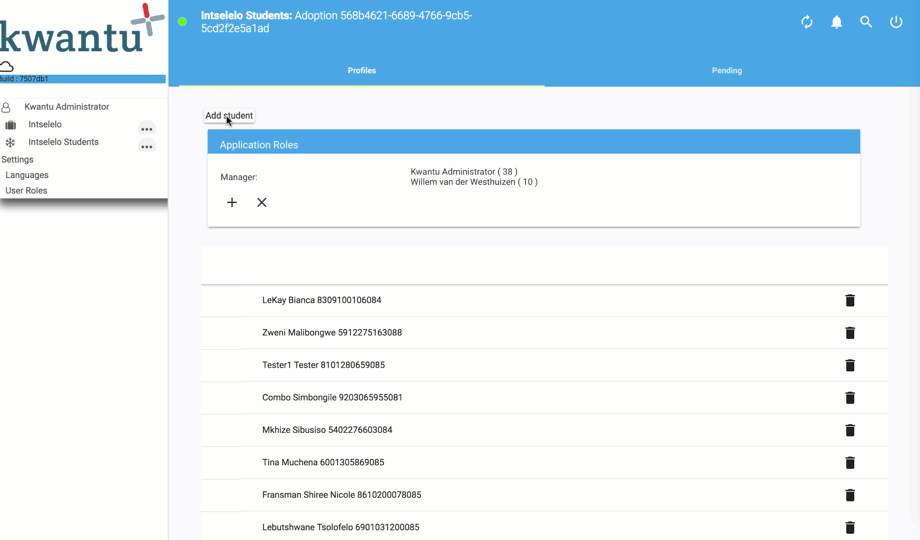Click the Application Roles panel header
Image resolution: width=920 pixels, height=540 pixels.
pos(534,142)
